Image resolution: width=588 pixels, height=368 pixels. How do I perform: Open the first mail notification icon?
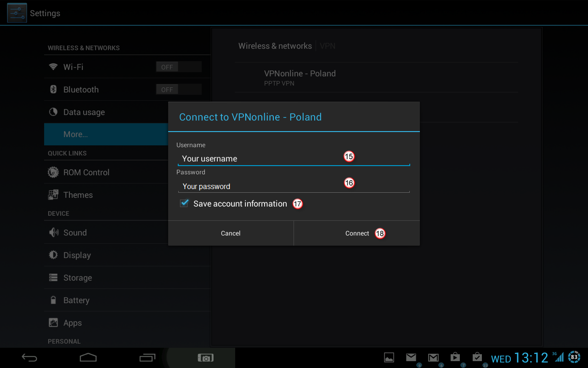coord(411,357)
